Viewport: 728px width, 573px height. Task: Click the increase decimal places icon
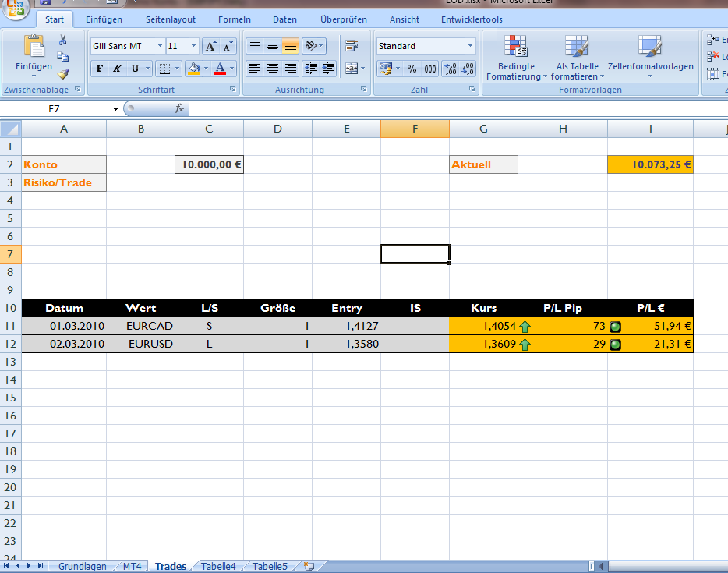coord(450,69)
